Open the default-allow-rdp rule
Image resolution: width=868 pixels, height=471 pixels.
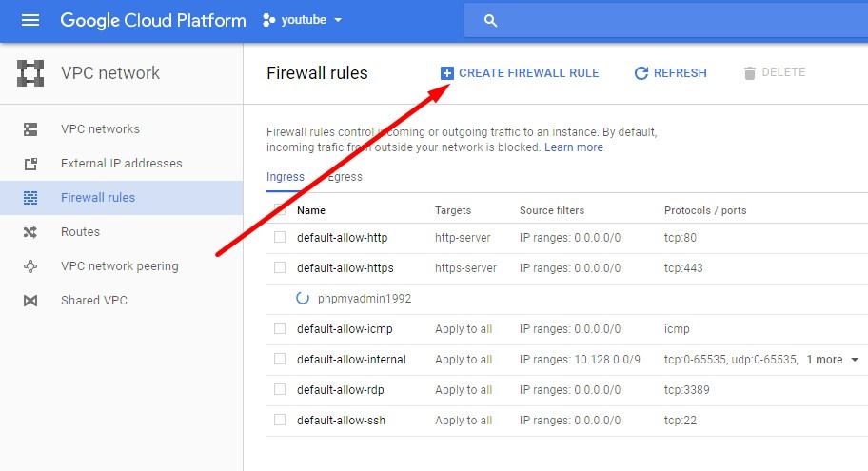coord(340,389)
